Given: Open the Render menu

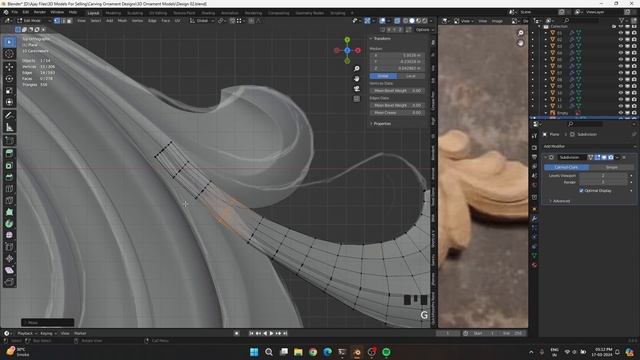Looking at the screenshot, I should coord(40,12).
